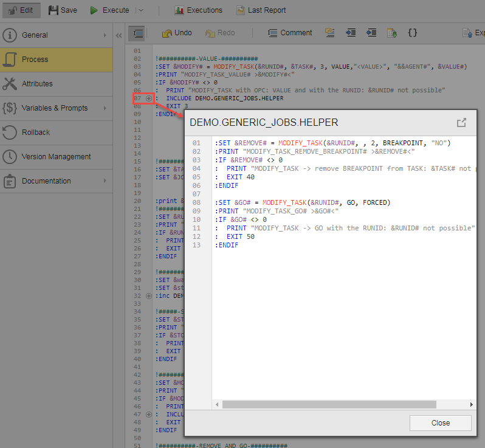
Task: Expand the include on line 07
Action: (x=150, y=98)
